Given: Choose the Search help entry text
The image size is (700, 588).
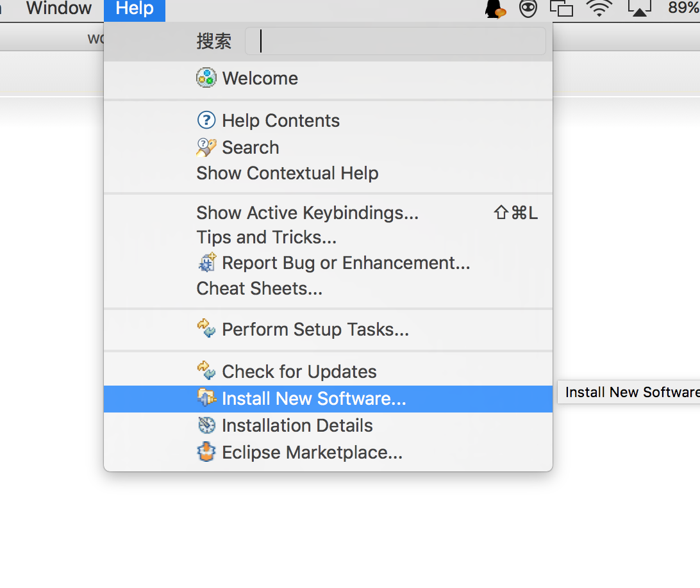Looking at the screenshot, I should click(x=251, y=148).
